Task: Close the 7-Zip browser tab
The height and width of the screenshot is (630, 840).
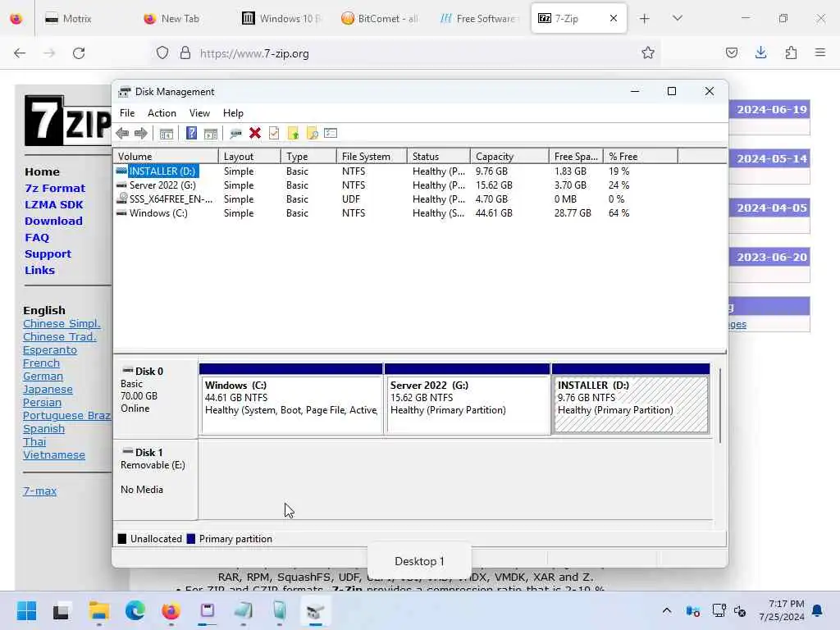Action: 614,18
